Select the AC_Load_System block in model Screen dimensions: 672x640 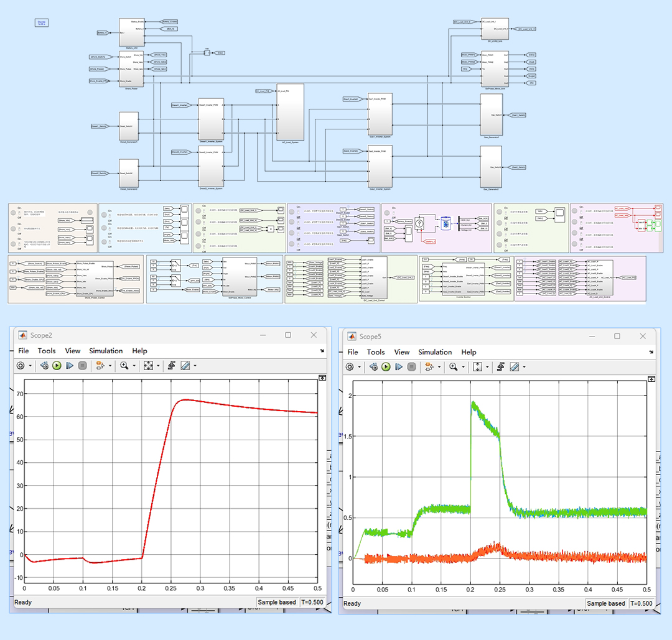290,112
